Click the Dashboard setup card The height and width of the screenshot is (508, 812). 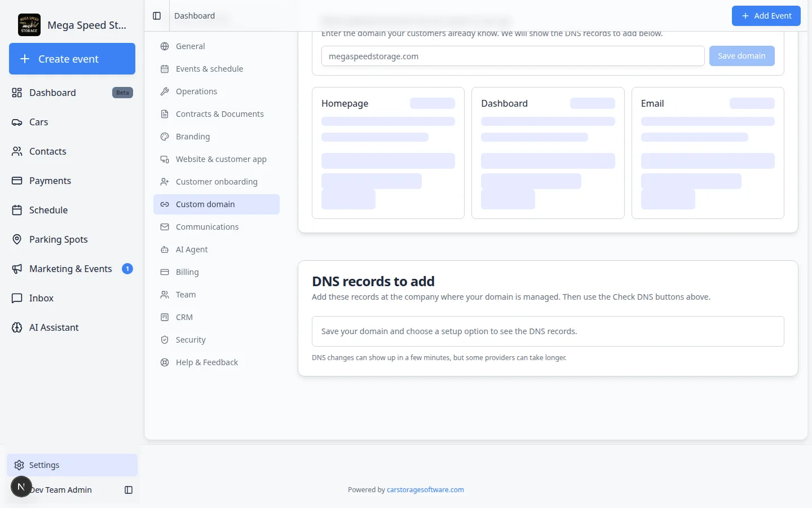coord(548,153)
